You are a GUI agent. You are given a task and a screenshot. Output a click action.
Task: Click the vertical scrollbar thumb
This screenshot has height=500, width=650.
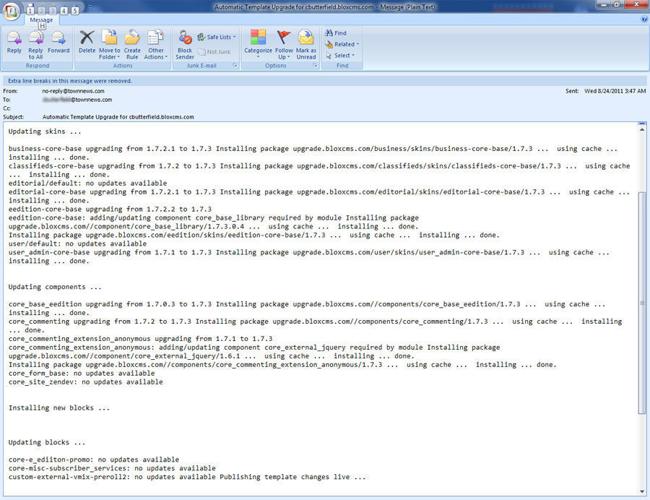[642, 303]
